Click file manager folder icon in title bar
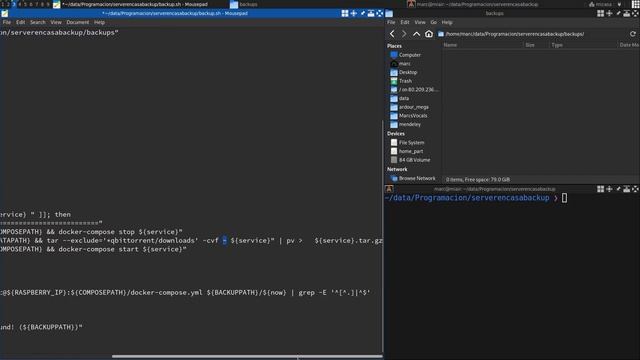640x360 pixels. tap(389, 13)
